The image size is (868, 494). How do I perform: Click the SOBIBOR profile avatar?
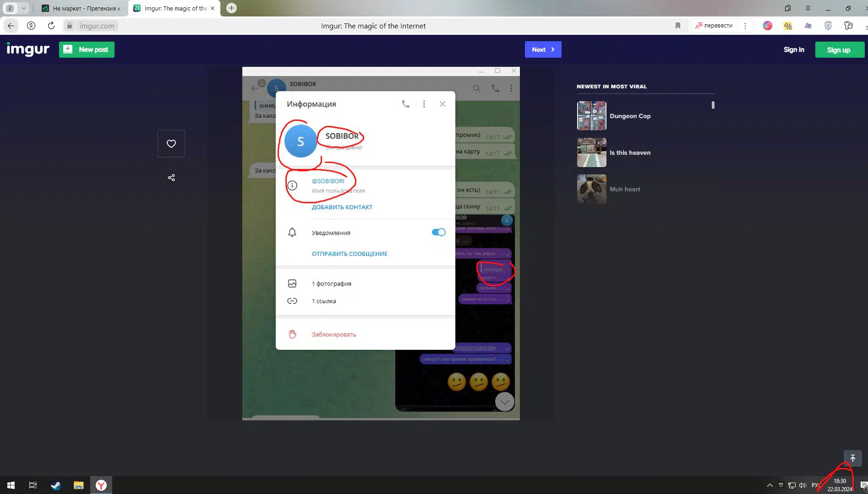[x=300, y=141]
